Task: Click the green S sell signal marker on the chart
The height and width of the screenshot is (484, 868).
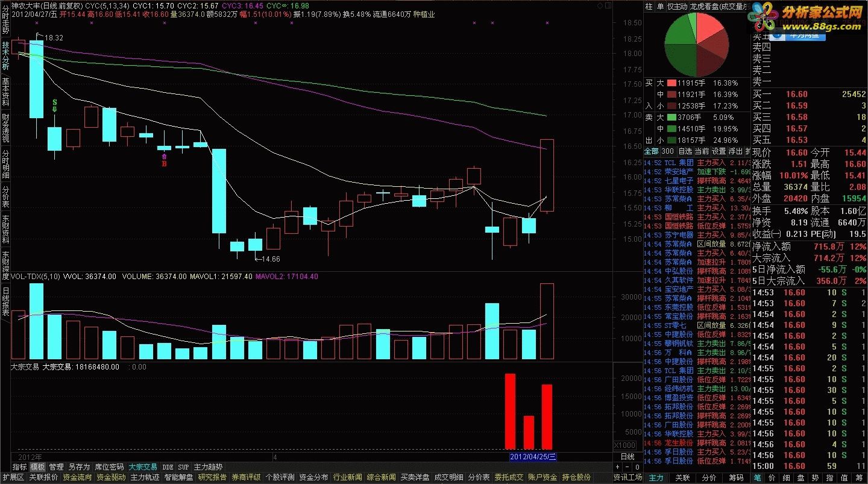Action: (x=55, y=107)
